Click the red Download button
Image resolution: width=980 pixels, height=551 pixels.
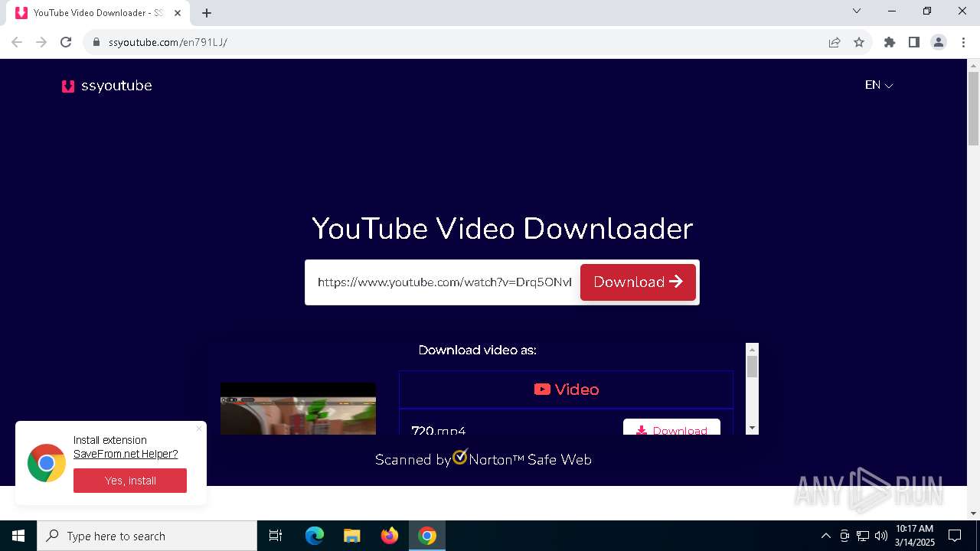638,282
